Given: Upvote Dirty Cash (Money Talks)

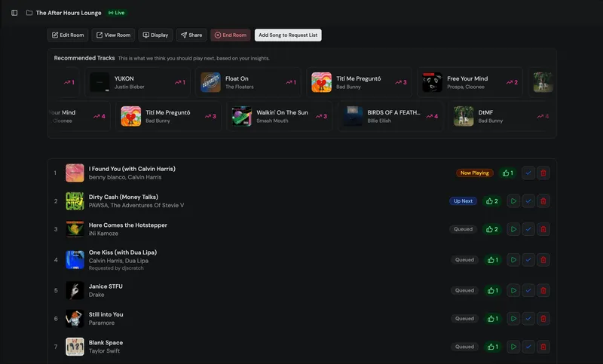Looking at the screenshot, I should point(492,201).
